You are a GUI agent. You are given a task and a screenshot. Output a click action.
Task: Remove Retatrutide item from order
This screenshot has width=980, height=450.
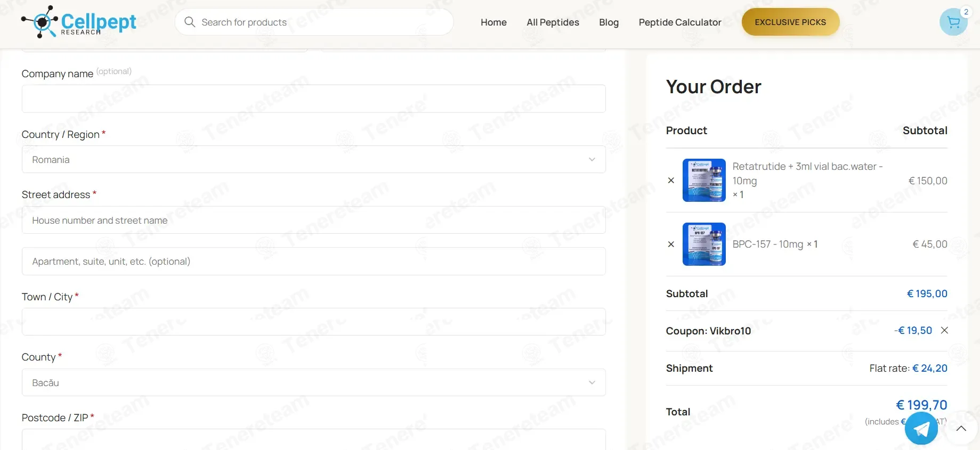[x=671, y=181]
